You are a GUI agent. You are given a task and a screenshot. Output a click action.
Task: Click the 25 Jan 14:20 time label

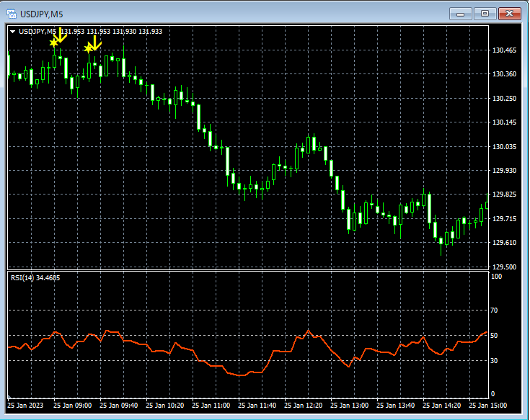(441, 405)
